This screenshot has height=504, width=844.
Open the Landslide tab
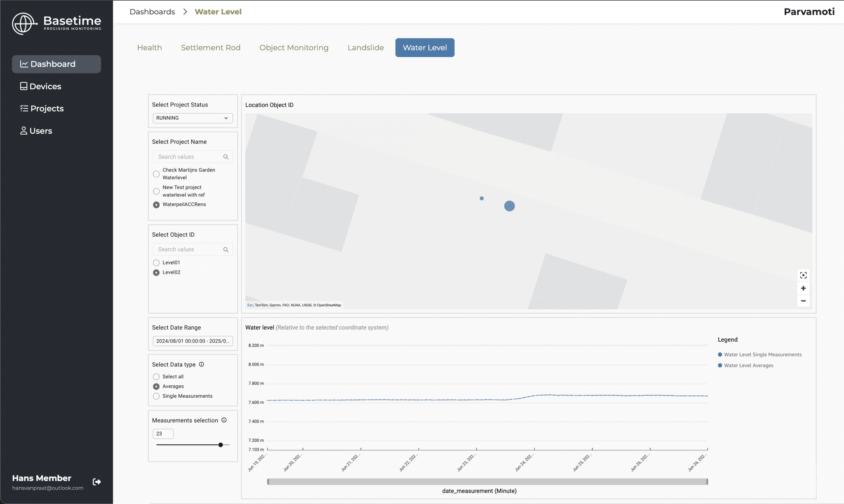(366, 48)
